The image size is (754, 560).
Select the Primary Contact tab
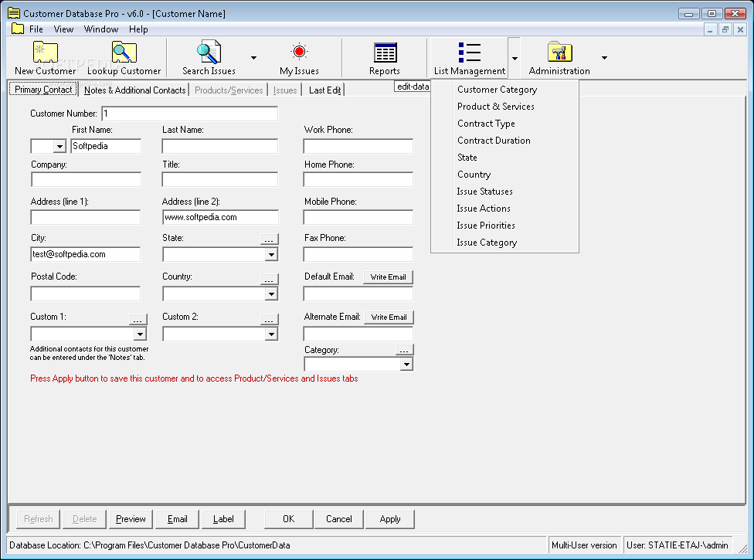43,90
